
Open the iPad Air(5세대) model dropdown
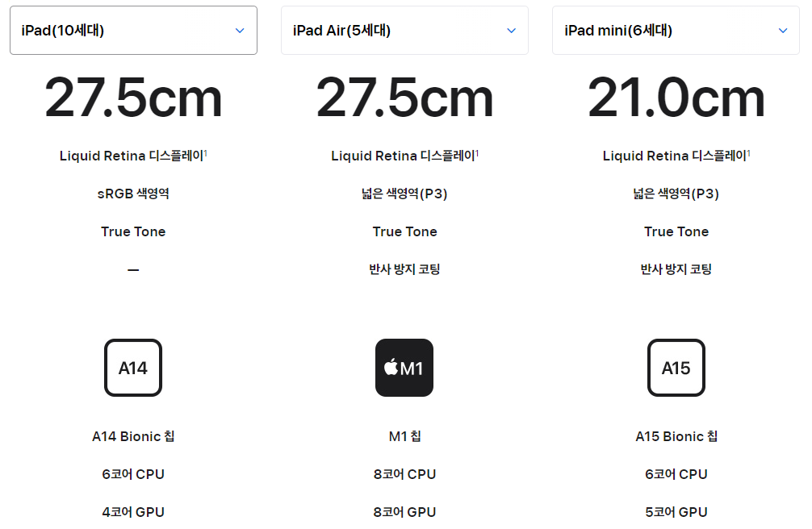pos(404,31)
